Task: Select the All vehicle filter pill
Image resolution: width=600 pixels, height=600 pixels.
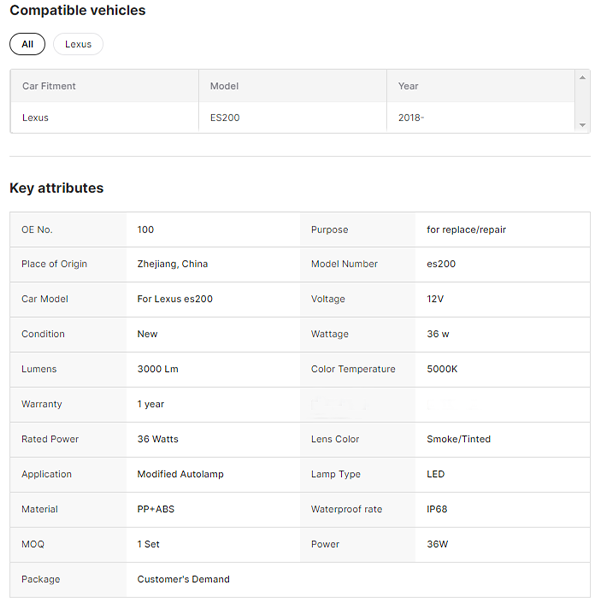Action: click(x=27, y=44)
